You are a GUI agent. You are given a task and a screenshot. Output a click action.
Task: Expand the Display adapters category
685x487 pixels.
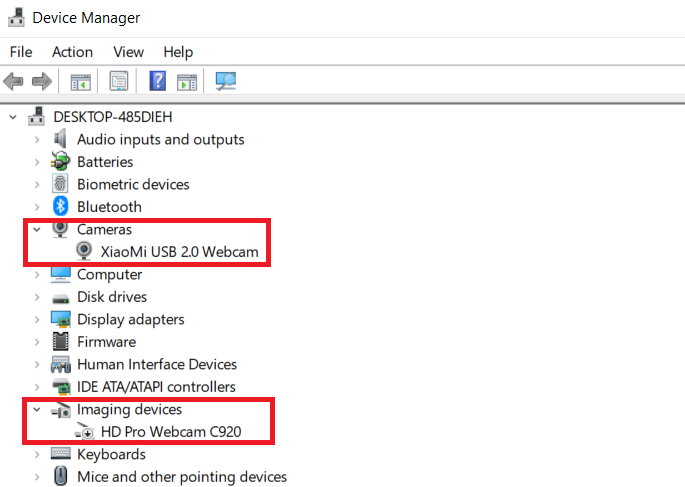pos(37,320)
